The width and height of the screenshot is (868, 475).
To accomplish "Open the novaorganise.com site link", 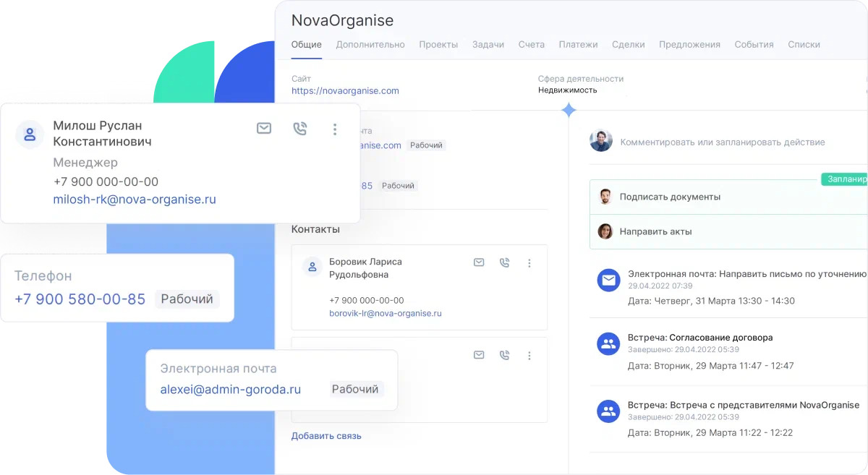I will coord(345,91).
